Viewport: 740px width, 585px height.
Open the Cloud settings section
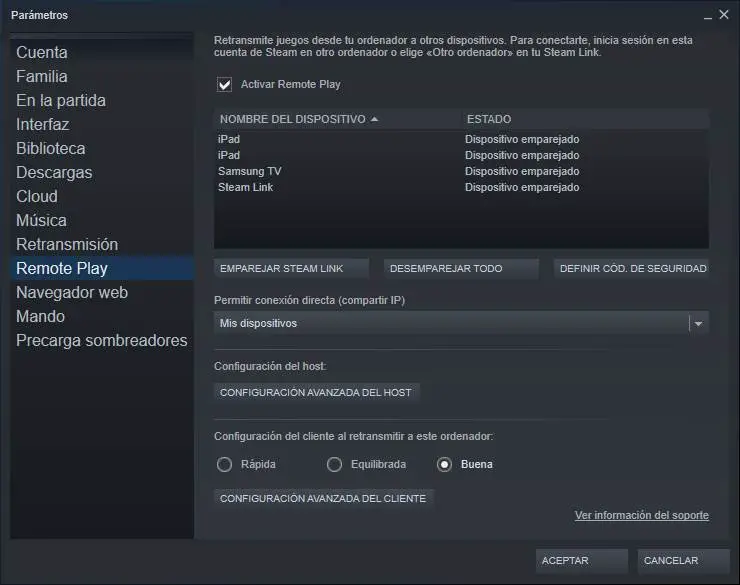tap(102, 196)
